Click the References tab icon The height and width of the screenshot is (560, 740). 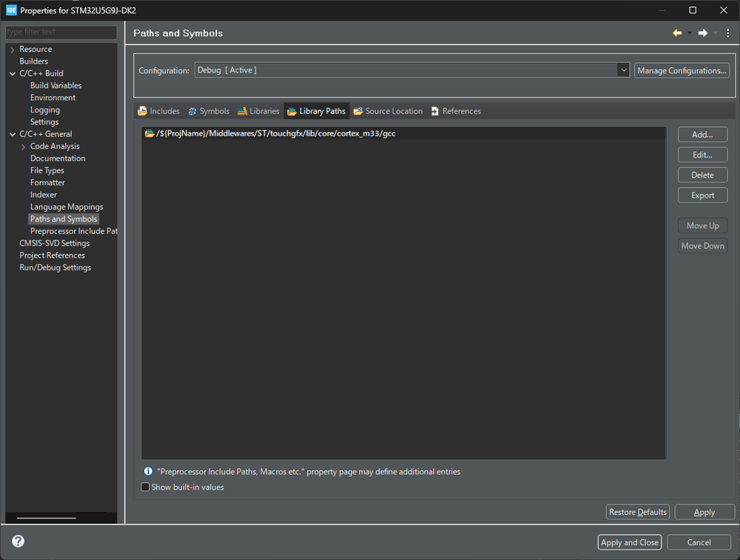click(x=435, y=111)
